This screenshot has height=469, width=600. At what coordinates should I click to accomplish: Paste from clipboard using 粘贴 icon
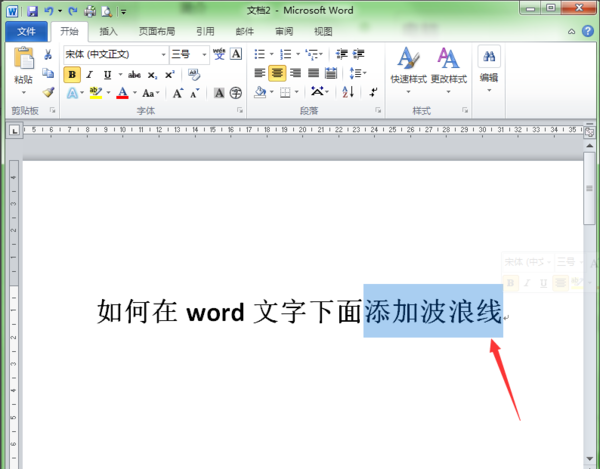(24, 58)
